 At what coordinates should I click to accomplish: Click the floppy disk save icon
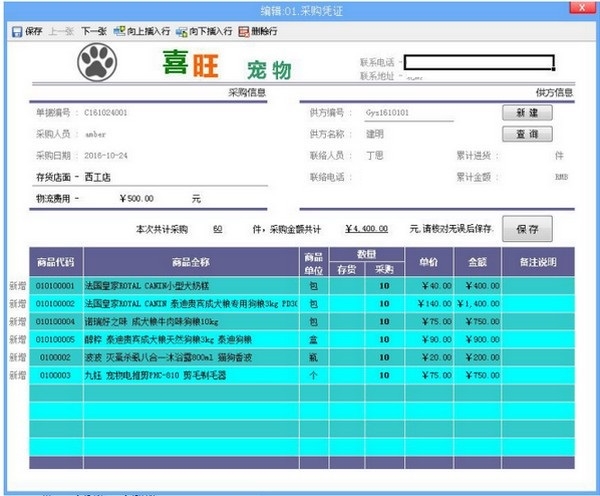17,31
